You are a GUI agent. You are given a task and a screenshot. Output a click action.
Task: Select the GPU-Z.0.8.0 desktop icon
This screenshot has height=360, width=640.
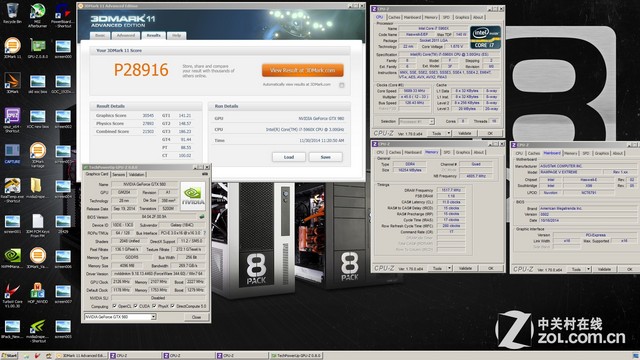(38, 48)
